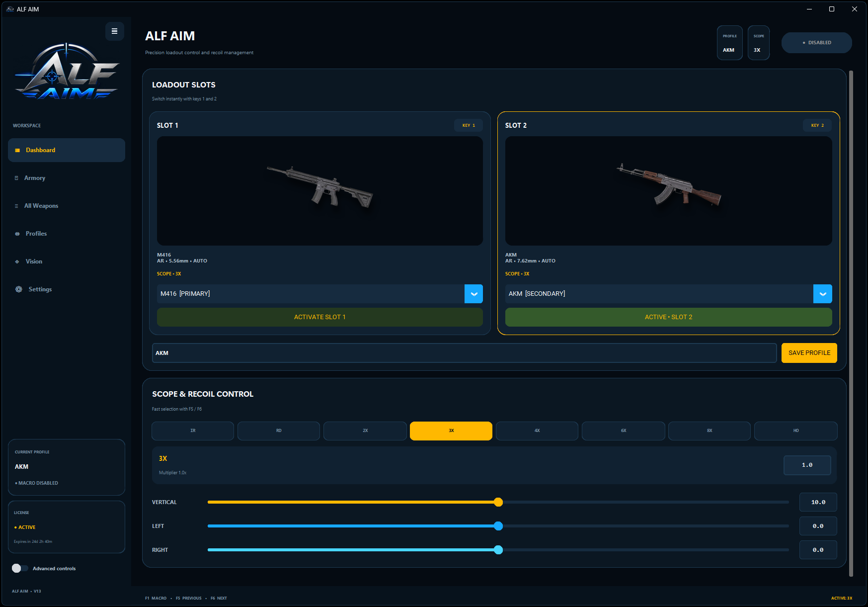
Task: Click 'ALF AIM • V13' version text
Action: pos(26,592)
